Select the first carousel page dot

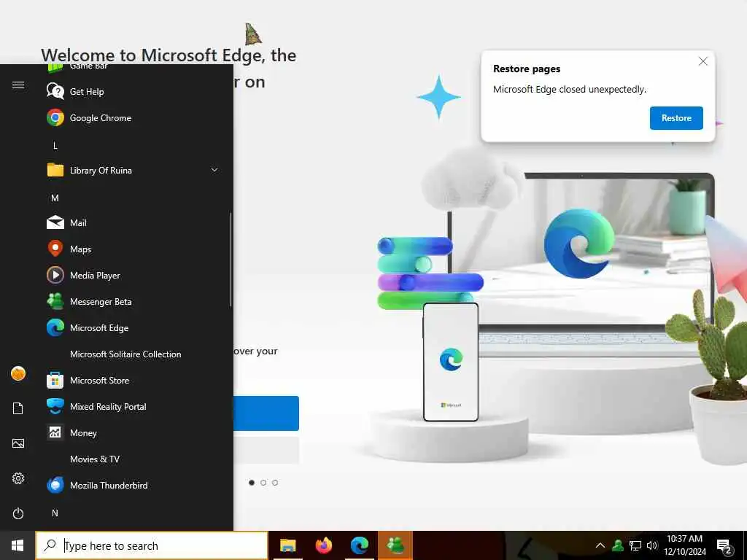252,483
